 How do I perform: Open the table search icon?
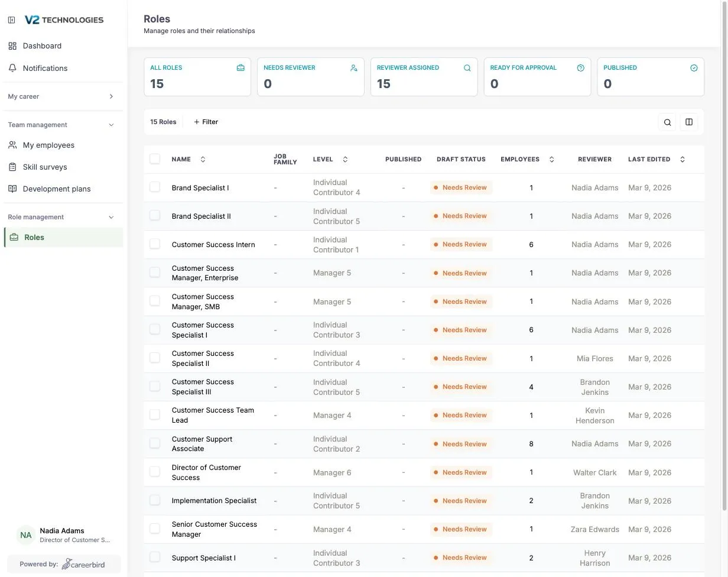(668, 122)
